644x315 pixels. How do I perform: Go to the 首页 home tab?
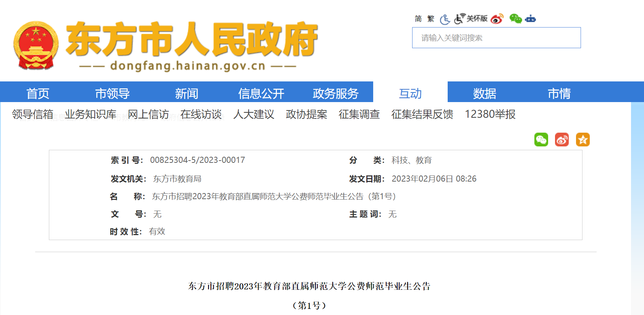38,93
